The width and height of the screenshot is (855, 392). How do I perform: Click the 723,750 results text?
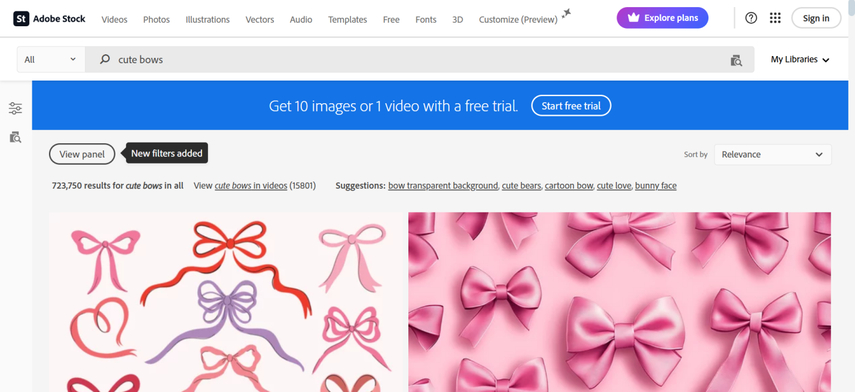118,185
